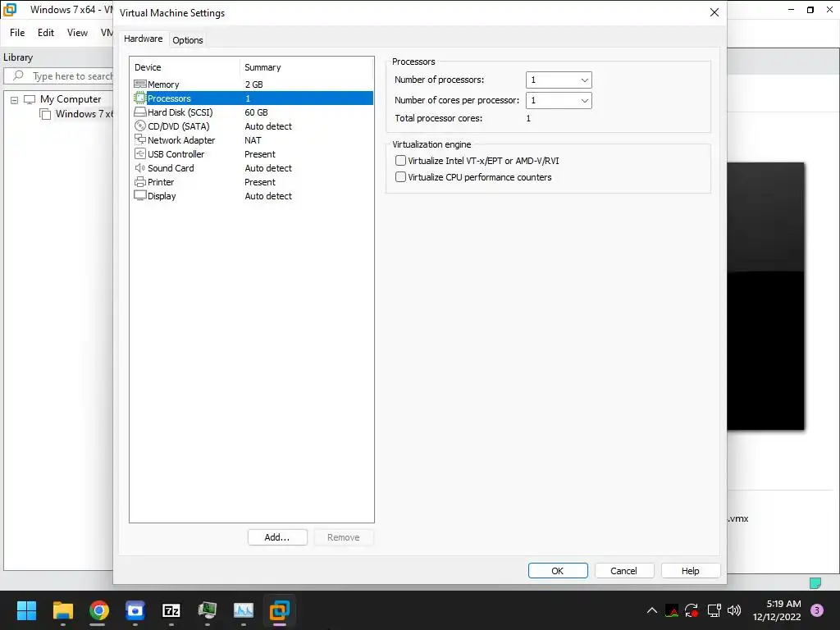Select the Sound Card speaker icon
This screenshot has height=630, width=840.
click(139, 167)
